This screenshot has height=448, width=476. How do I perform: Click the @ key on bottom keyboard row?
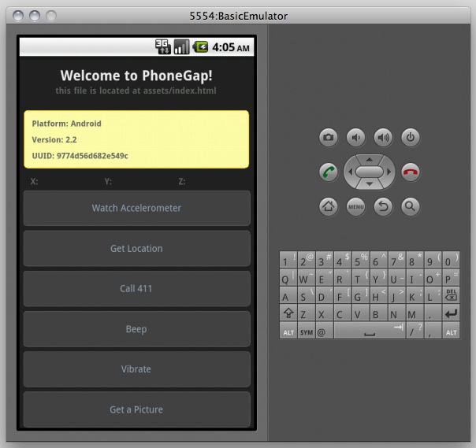pos(324,331)
